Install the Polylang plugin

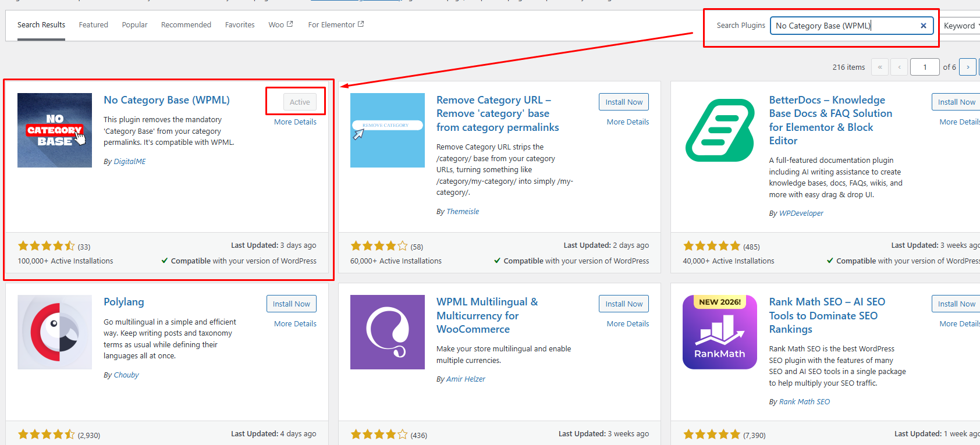[x=292, y=304]
